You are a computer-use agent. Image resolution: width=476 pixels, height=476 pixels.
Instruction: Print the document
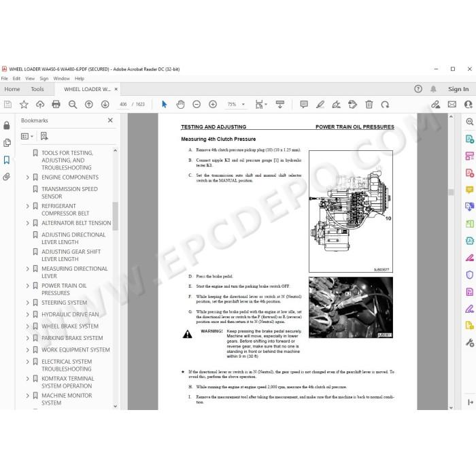tap(56, 105)
